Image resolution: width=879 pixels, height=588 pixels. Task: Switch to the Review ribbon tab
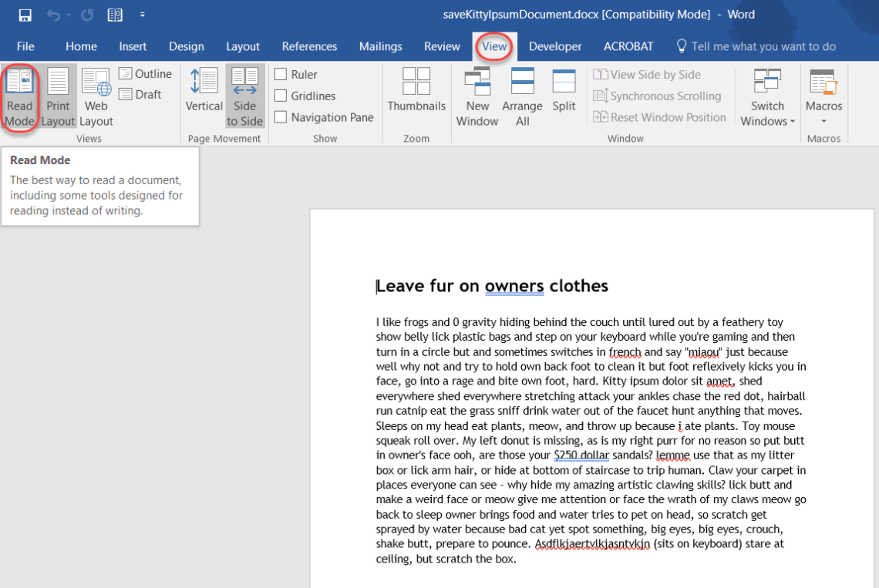coord(442,46)
